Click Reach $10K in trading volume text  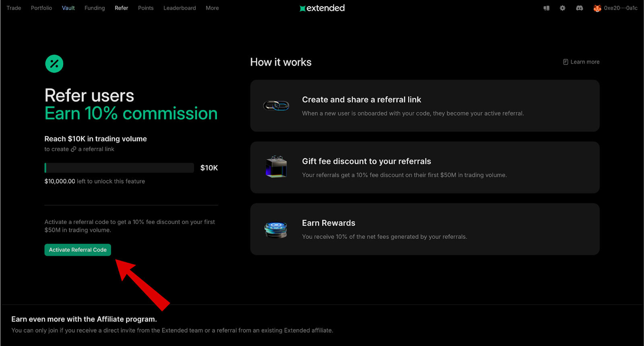click(95, 139)
